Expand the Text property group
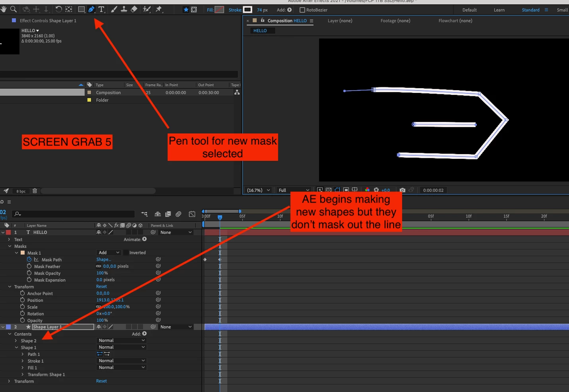 (x=9, y=239)
